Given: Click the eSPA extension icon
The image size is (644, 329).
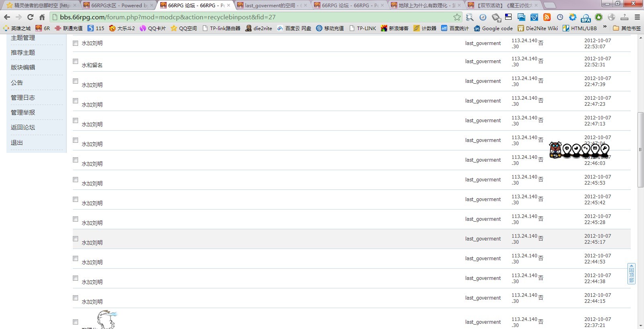Looking at the screenshot, I should [x=586, y=17].
